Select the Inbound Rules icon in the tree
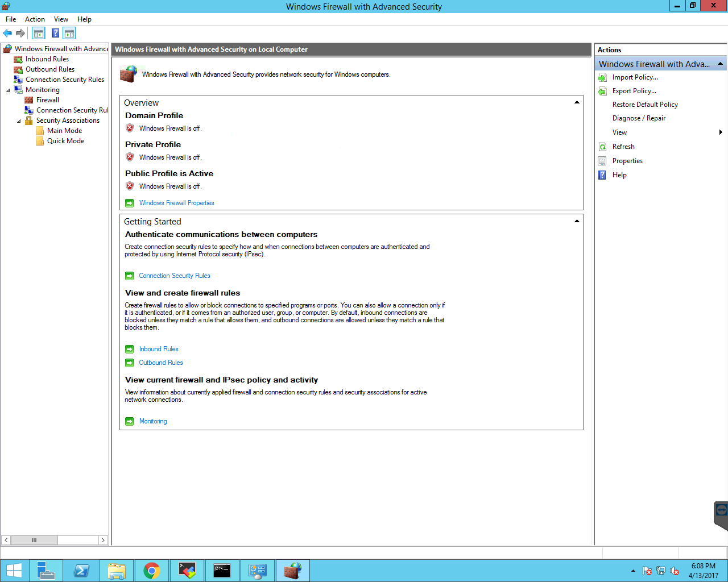The width and height of the screenshot is (728, 582). pos(18,59)
